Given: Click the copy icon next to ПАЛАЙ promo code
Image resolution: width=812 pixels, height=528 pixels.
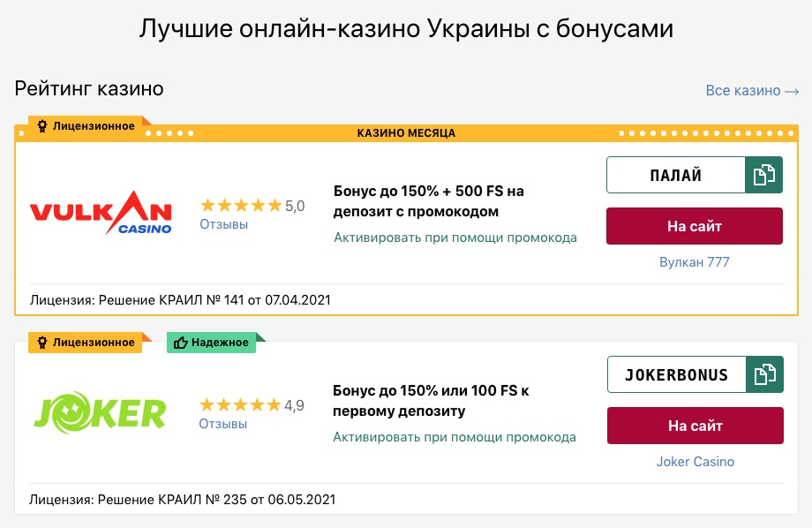Looking at the screenshot, I should [764, 174].
